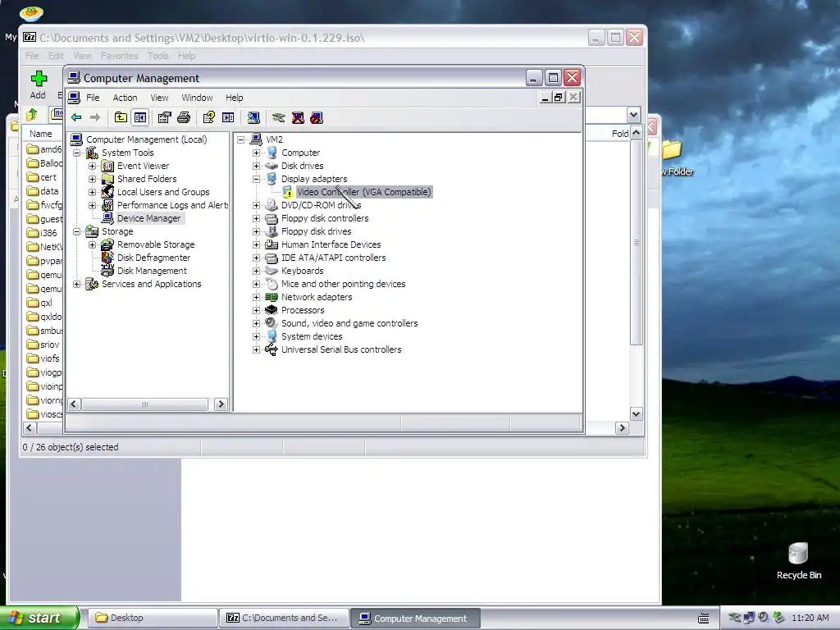Screen dimensions: 840x630
Task: Click the vertical scrollbar thumb in 7-Zip window
Action: pos(636,243)
